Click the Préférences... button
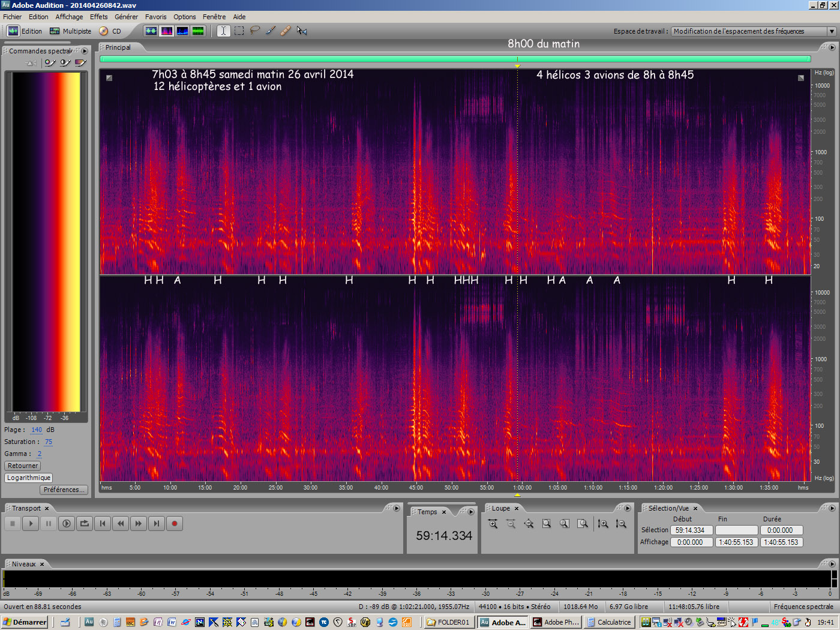The image size is (840, 630). pyautogui.click(x=64, y=490)
